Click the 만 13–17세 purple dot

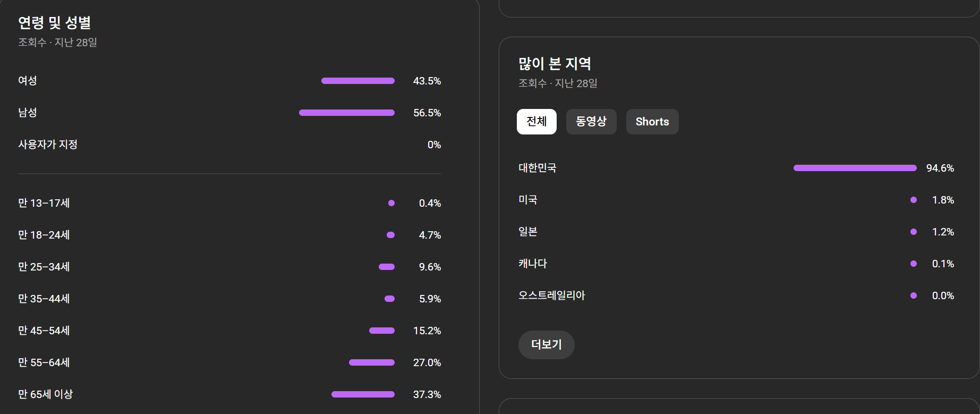[391, 203]
